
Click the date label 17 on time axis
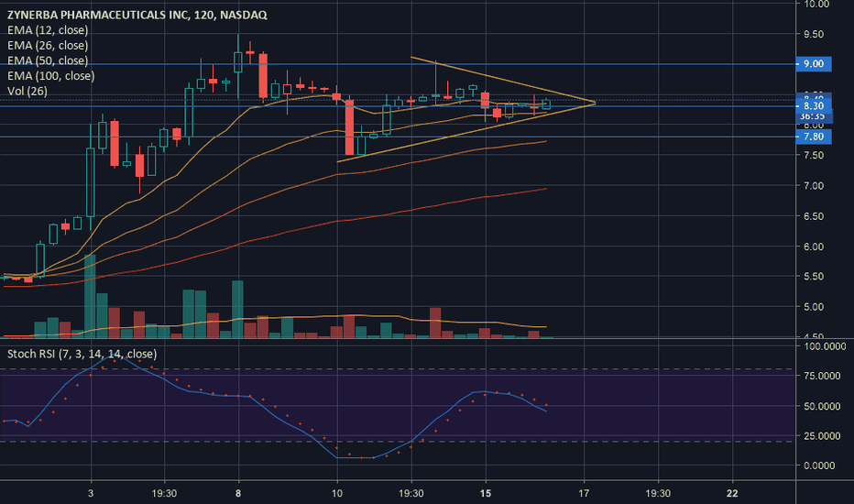point(584,493)
